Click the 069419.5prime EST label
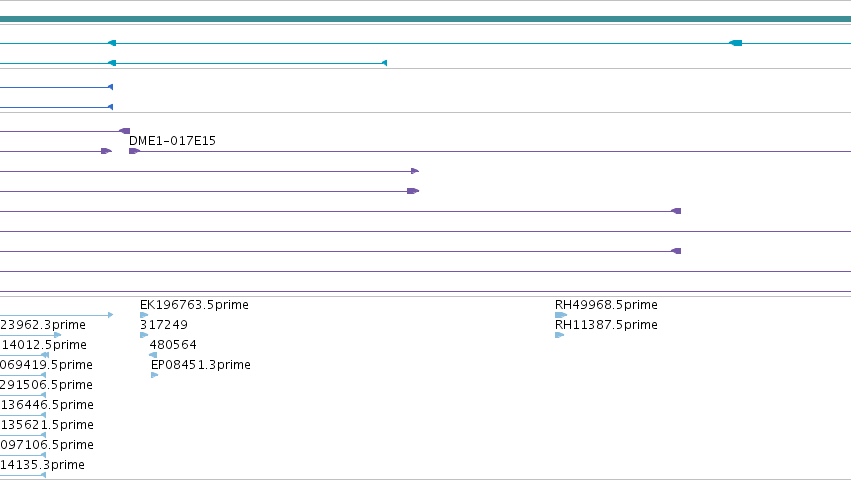This screenshot has width=851, height=480. [46, 365]
